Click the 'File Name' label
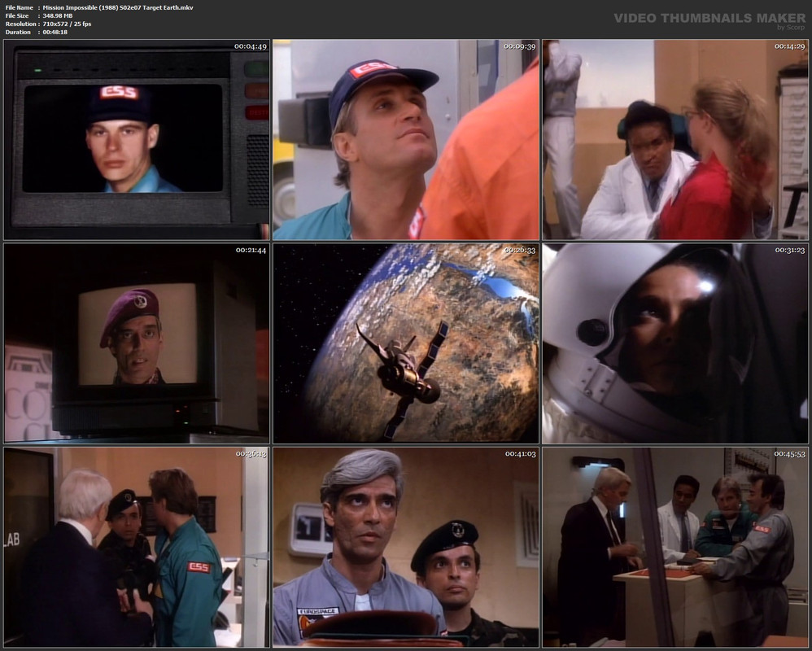 point(20,8)
